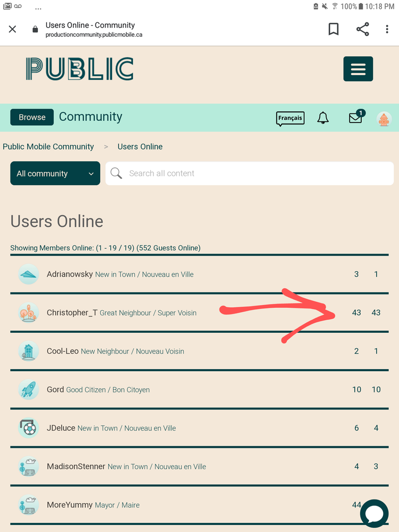Screen dimensions: 399x532
Task: Open Gord's profile link
Action: click(55, 389)
